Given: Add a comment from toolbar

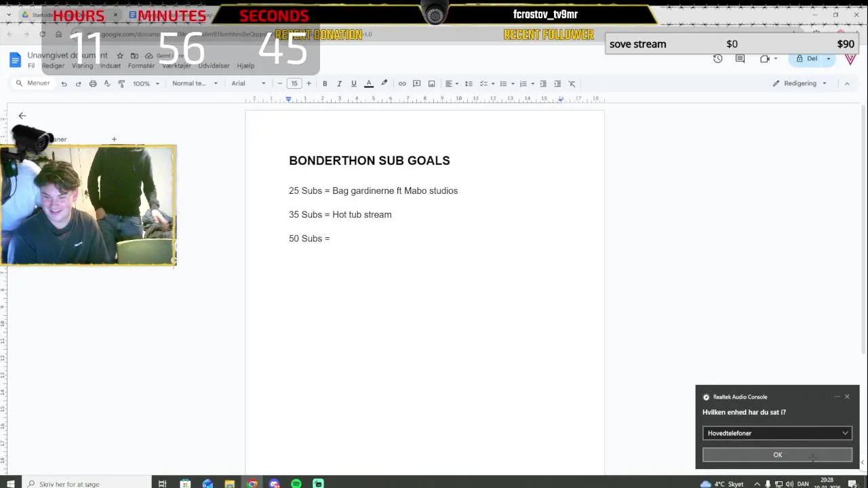Looking at the screenshot, I should point(416,83).
